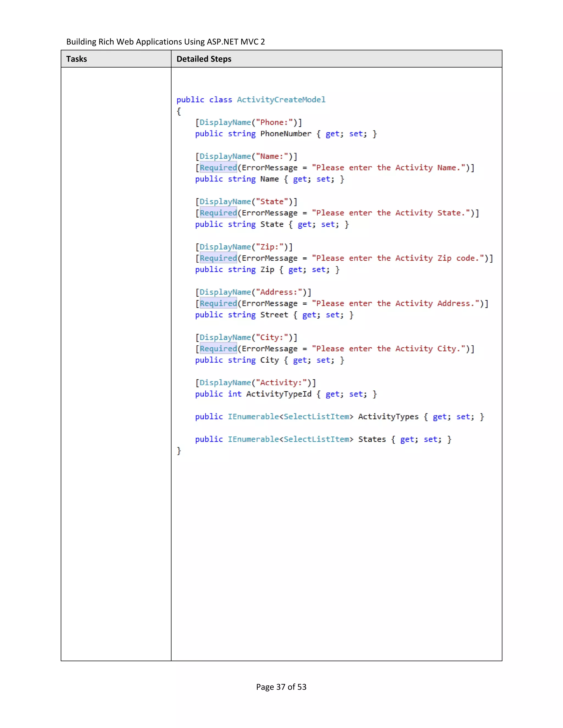Click the 'public string Name' property line
Viewport: 563px width, 728px height.
269,179
